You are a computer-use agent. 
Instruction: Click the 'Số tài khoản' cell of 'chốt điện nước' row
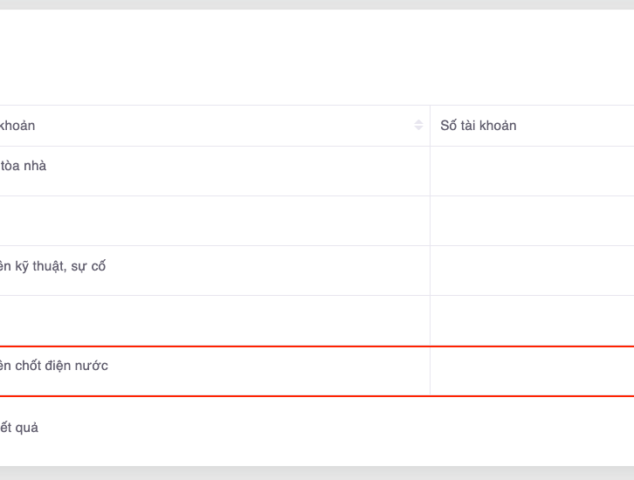tap(532, 371)
